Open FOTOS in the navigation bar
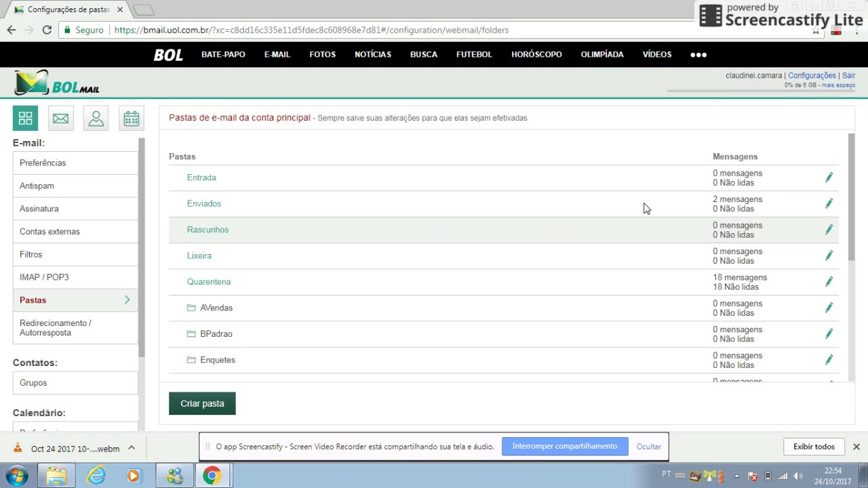868x488 pixels. coord(323,54)
